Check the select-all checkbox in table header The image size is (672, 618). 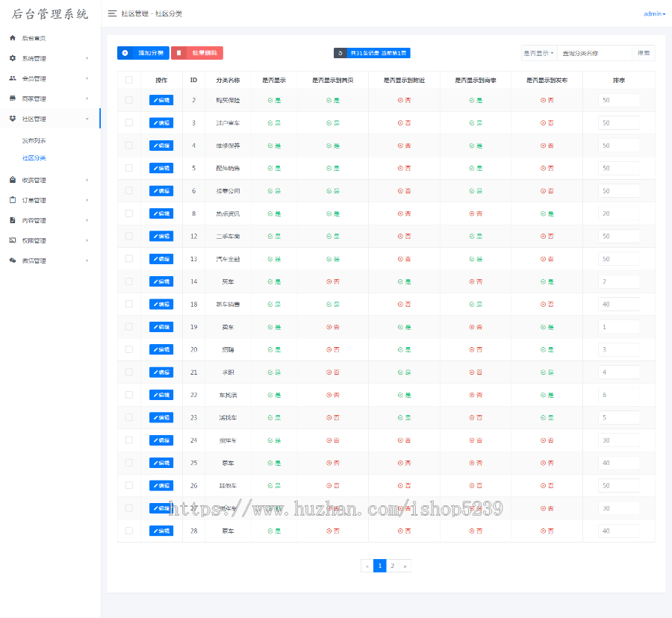pyautogui.click(x=129, y=80)
